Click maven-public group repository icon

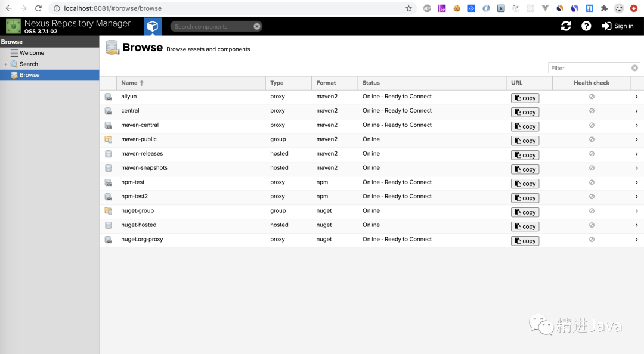tap(109, 139)
